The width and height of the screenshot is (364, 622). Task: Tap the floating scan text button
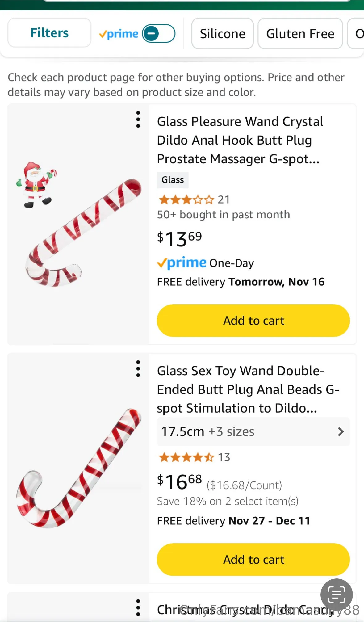coord(337,595)
